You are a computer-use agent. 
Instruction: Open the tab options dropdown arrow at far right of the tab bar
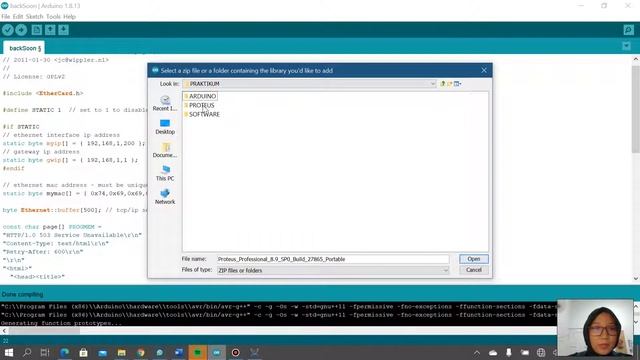[627, 46]
